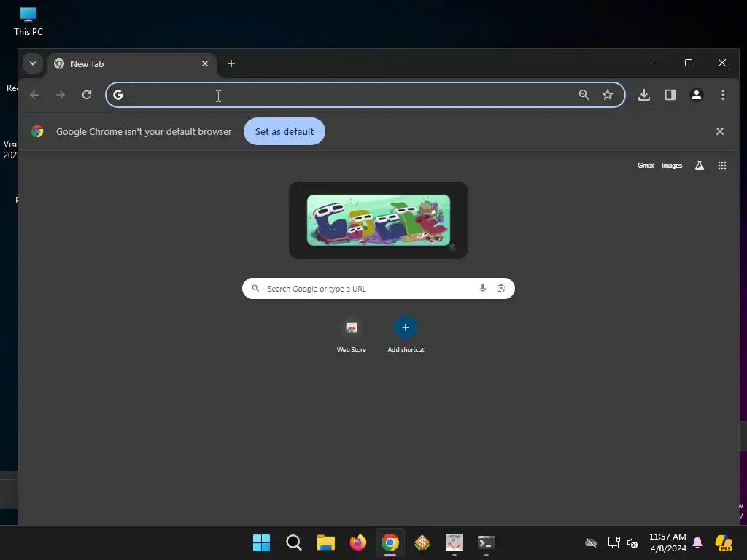Open Google Images link
The width and height of the screenshot is (747, 560).
(x=672, y=166)
